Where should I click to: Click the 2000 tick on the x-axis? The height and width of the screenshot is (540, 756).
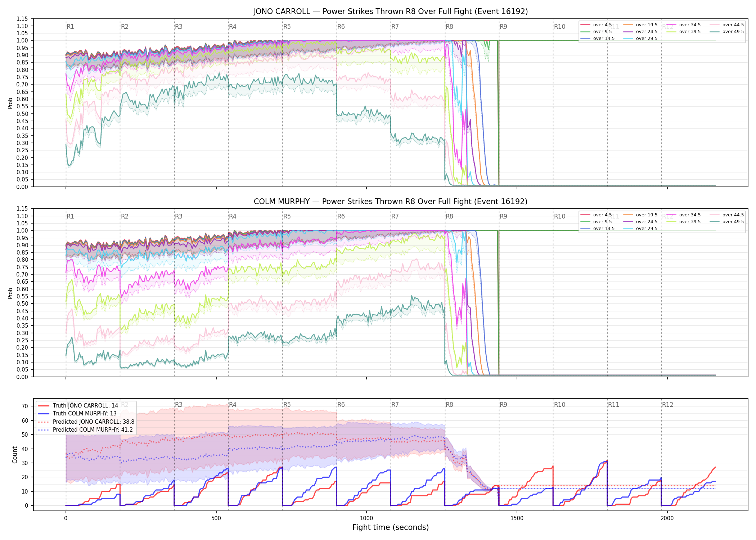point(667,518)
